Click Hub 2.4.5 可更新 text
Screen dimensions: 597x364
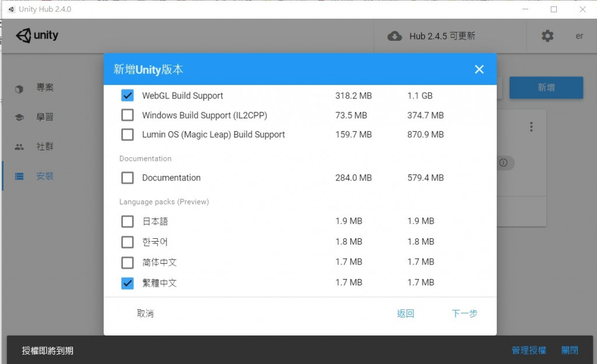pos(443,36)
